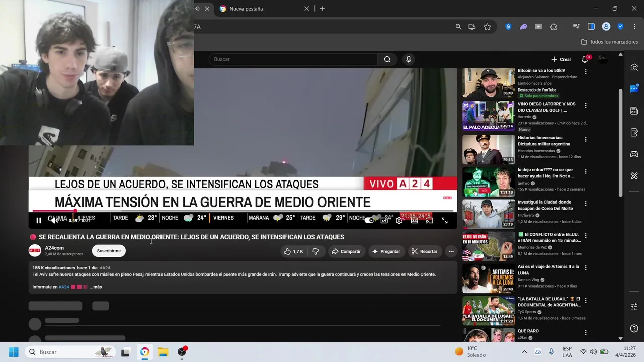This screenshot has height=362, width=644.
Task: Toggle subtitles in the video player
Action: click(x=385, y=220)
